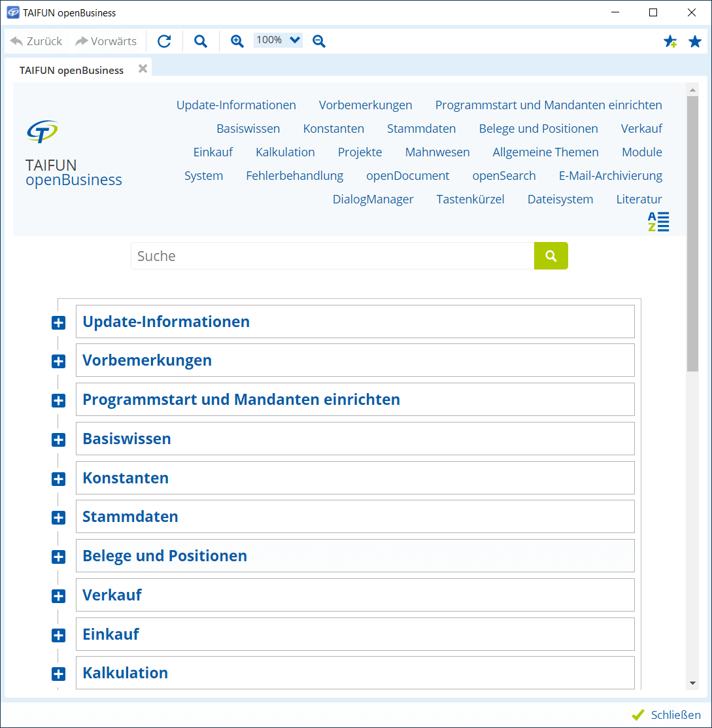
Task: Expand Programmstart und Mandanten einrichten node
Action: coord(58,401)
